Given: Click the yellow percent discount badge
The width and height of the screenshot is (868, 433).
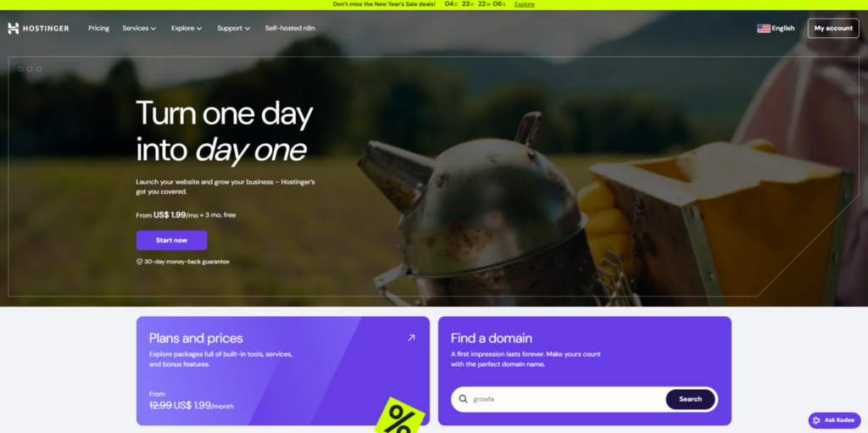Looking at the screenshot, I should [400, 417].
